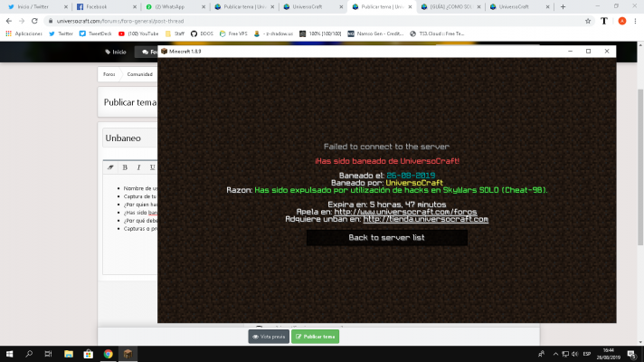The height and width of the screenshot is (362, 644).
Task: Toggle italic in the forum editor
Action: click(138, 167)
